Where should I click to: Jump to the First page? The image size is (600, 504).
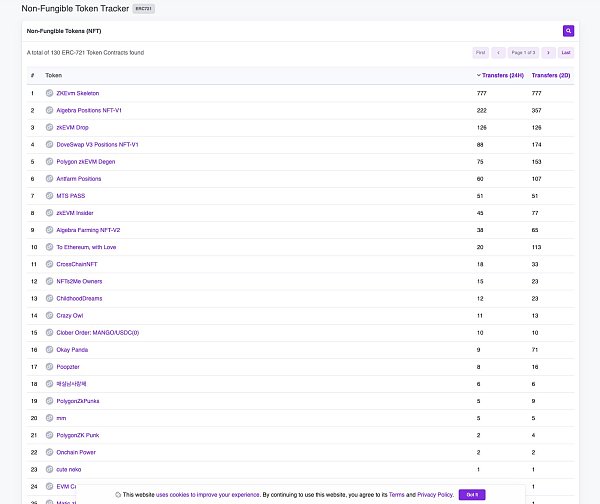[481, 52]
